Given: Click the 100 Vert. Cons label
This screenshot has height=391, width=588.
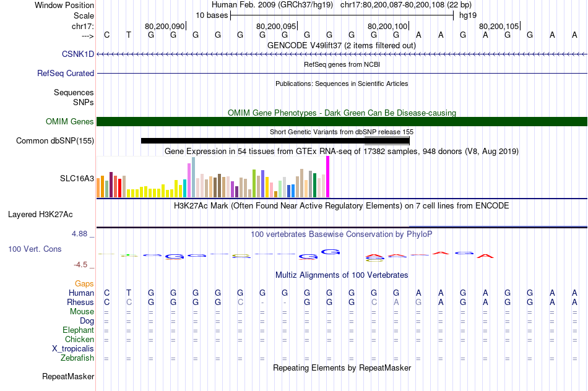Looking at the screenshot, I should click(x=35, y=249).
